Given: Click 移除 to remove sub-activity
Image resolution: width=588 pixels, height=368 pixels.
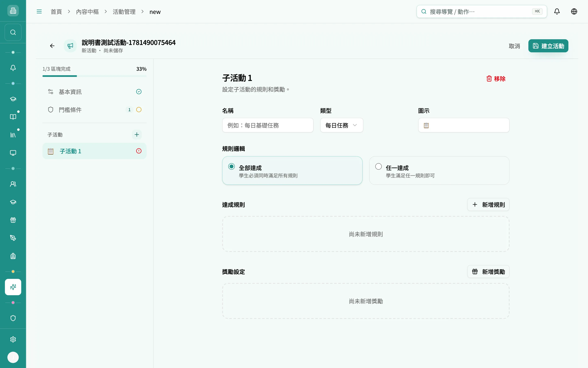Looking at the screenshot, I should click(x=496, y=79).
